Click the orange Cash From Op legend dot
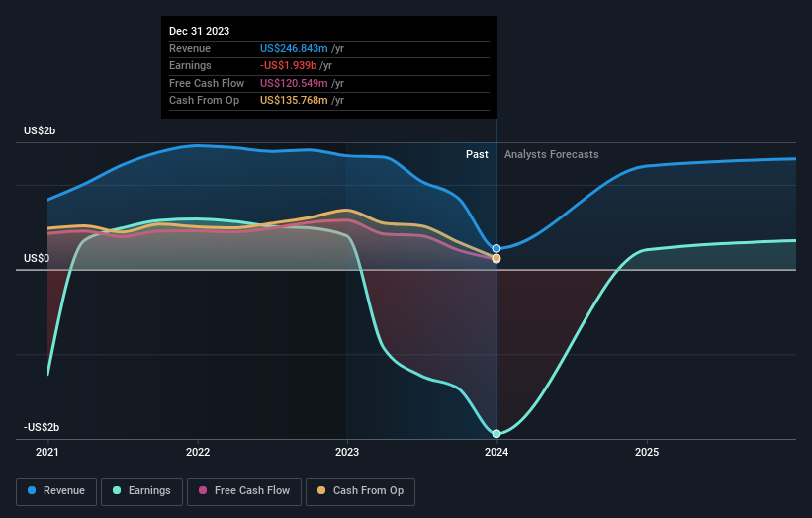This screenshot has height=518, width=812. pos(321,490)
